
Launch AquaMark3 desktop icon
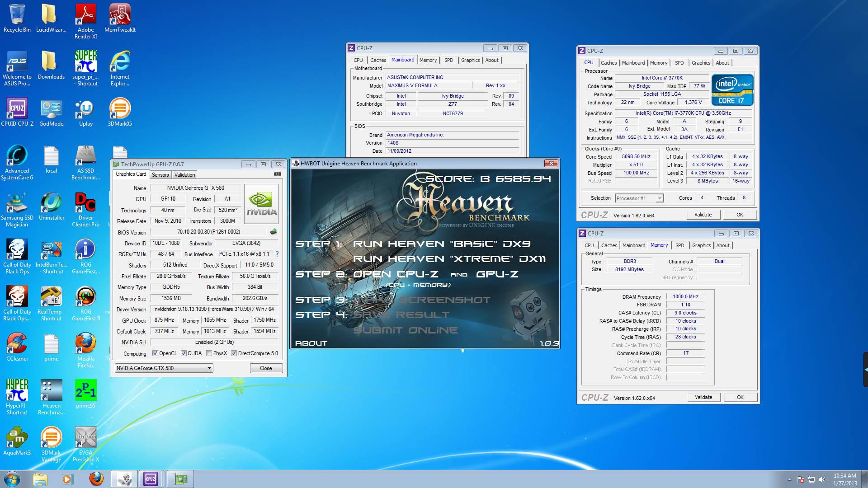17,441
